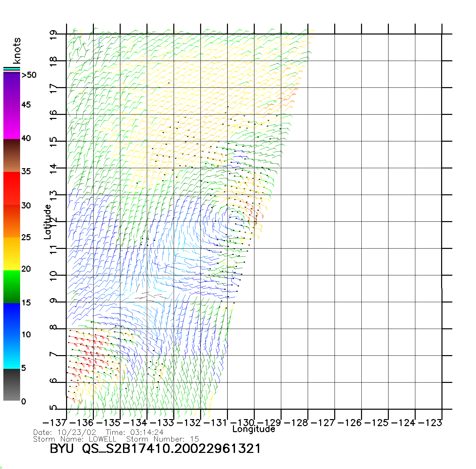Click the latitude 19 tick label
476x469 pixels.
click(x=53, y=35)
